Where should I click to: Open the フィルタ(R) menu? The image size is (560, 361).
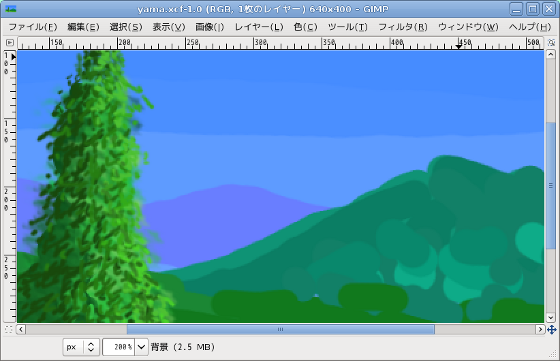click(x=403, y=27)
